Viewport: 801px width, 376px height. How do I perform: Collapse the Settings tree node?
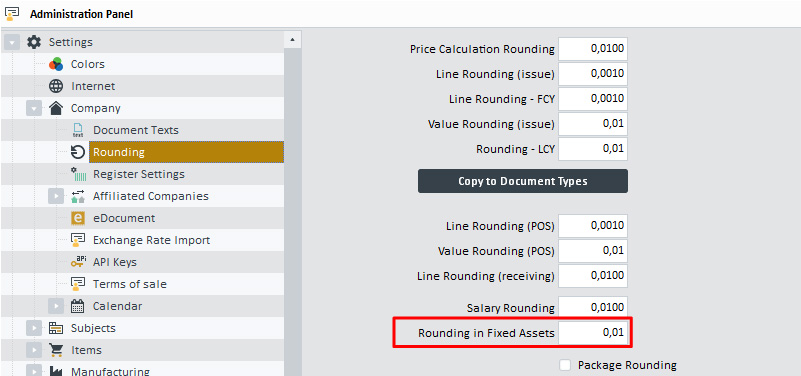[x=12, y=42]
